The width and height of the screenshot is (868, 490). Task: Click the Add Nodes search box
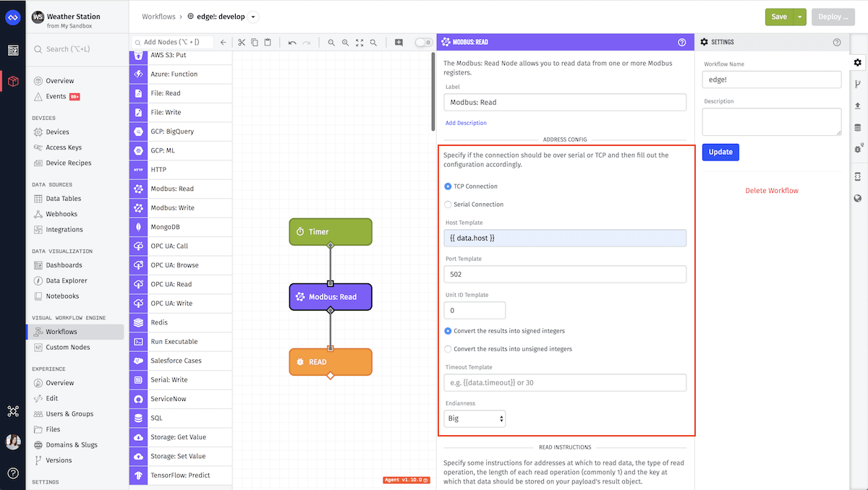point(173,43)
